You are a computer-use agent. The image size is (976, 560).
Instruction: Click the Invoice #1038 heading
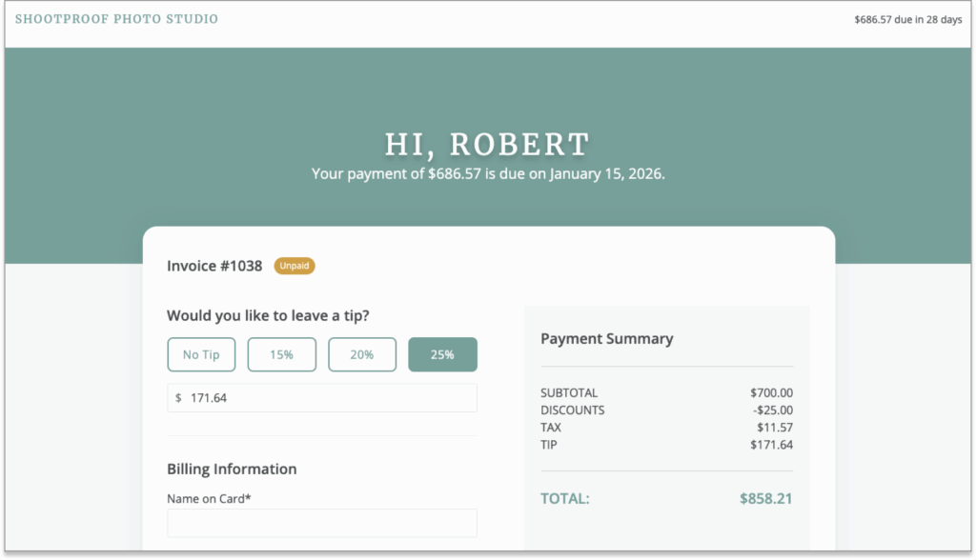(x=213, y=266)
